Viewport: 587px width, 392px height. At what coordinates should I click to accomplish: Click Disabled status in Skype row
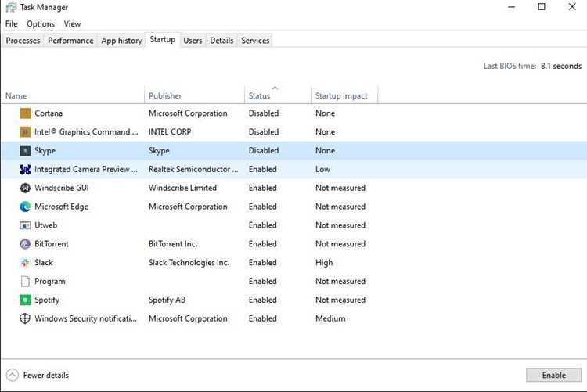[264, 150]
